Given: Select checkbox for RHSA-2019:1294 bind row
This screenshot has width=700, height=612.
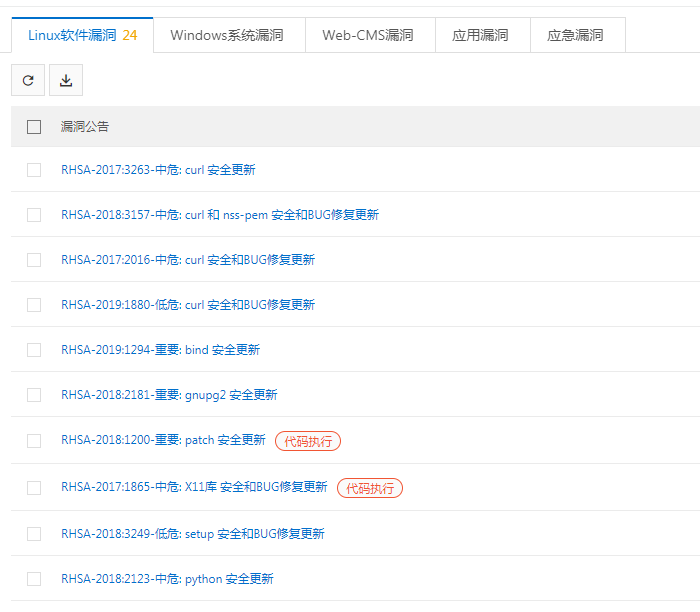Looking at the screenshot, I should [x=34, y=350].
